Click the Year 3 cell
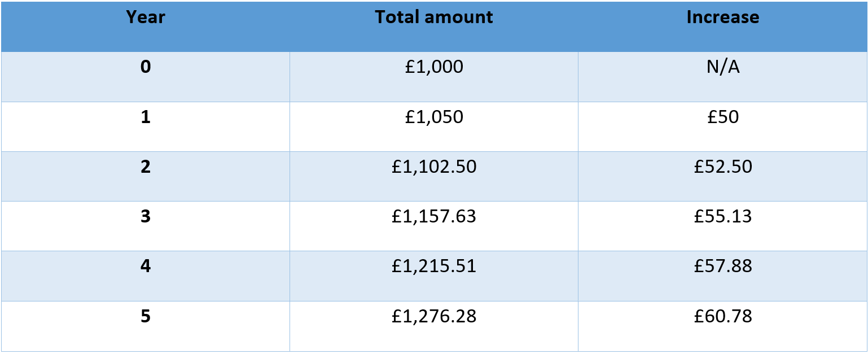The width and height of the screenshot is (868, 354). coord(146,226)
